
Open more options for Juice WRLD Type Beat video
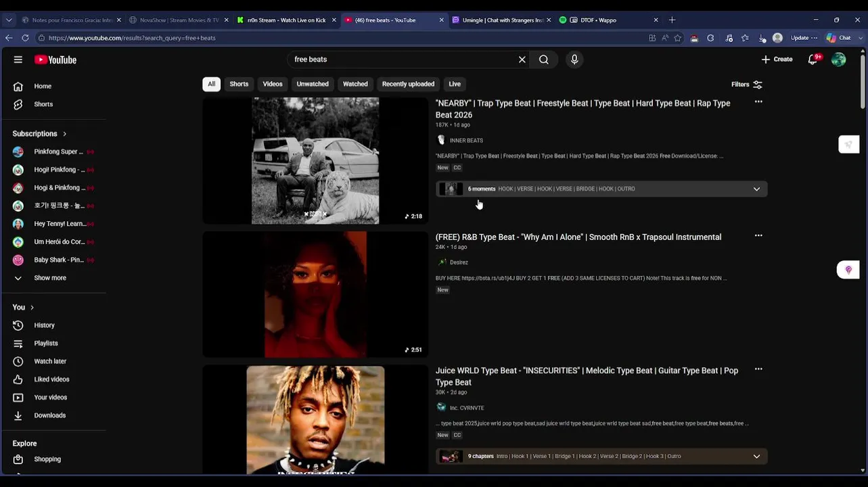tap(758, 369)
